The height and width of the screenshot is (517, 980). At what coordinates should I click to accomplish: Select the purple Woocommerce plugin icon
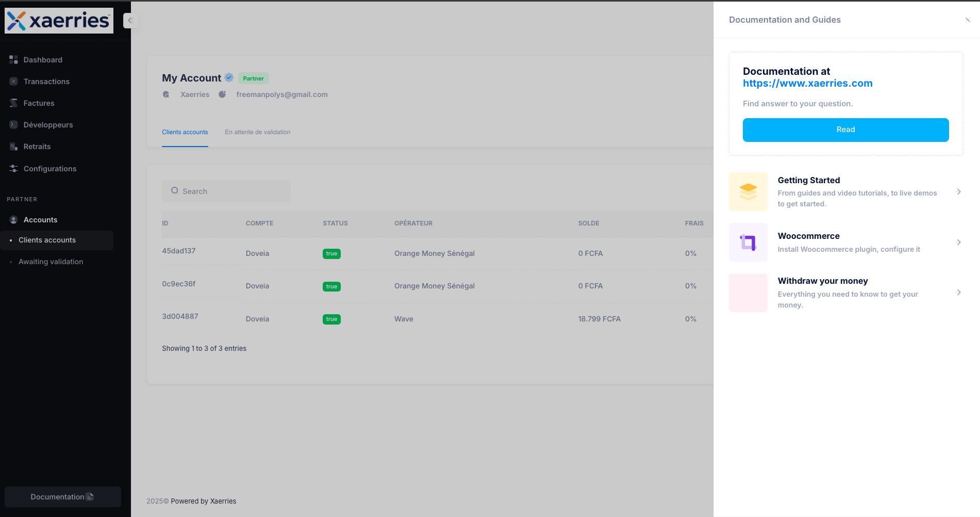click(x=748, y=242)
